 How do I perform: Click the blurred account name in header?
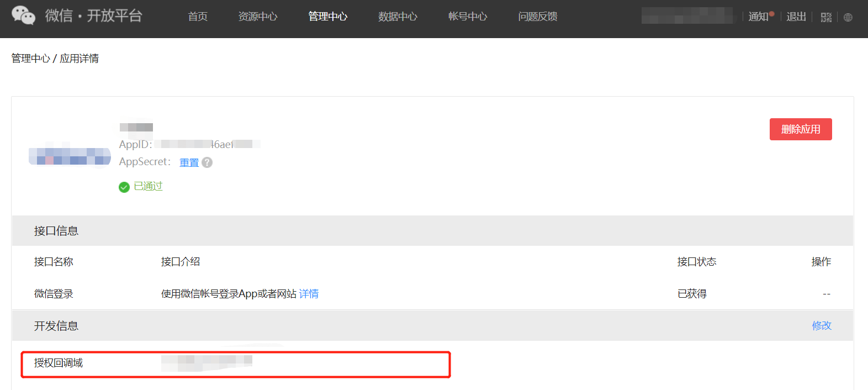[688, 16]
